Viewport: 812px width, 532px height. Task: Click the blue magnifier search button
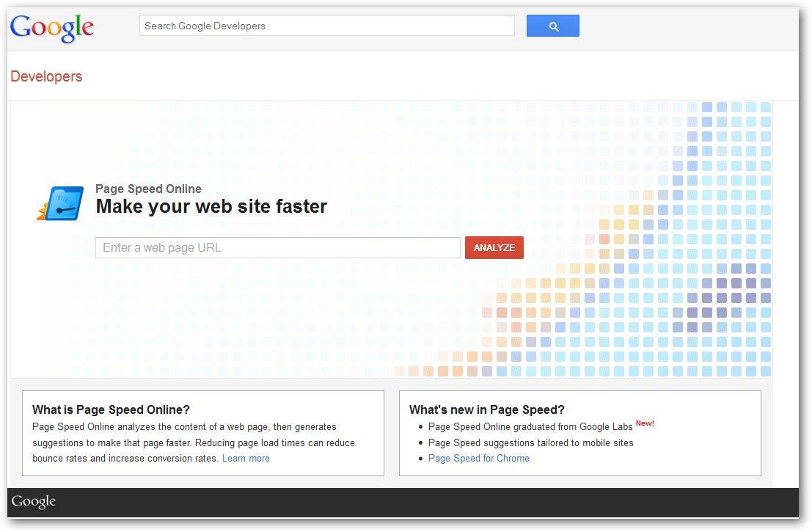point(552,26)
